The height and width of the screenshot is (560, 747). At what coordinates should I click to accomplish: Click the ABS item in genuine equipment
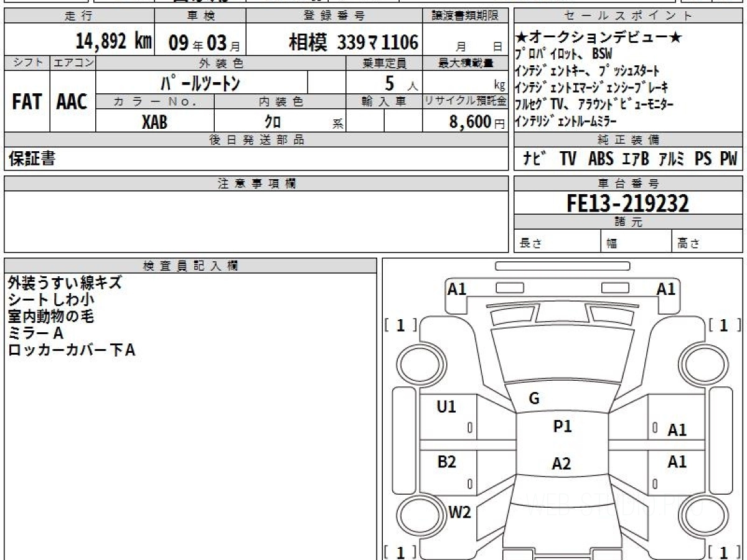pyautogui.click(x=600, y=159)
